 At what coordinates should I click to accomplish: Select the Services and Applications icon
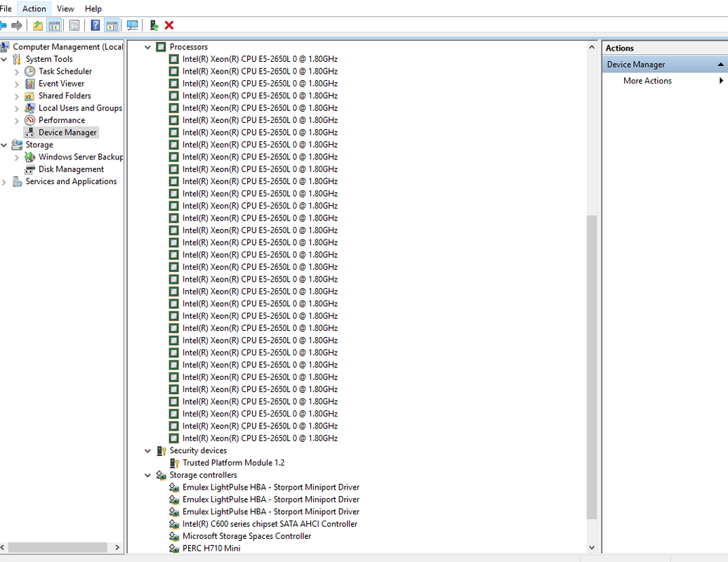[x=17, y=182]
